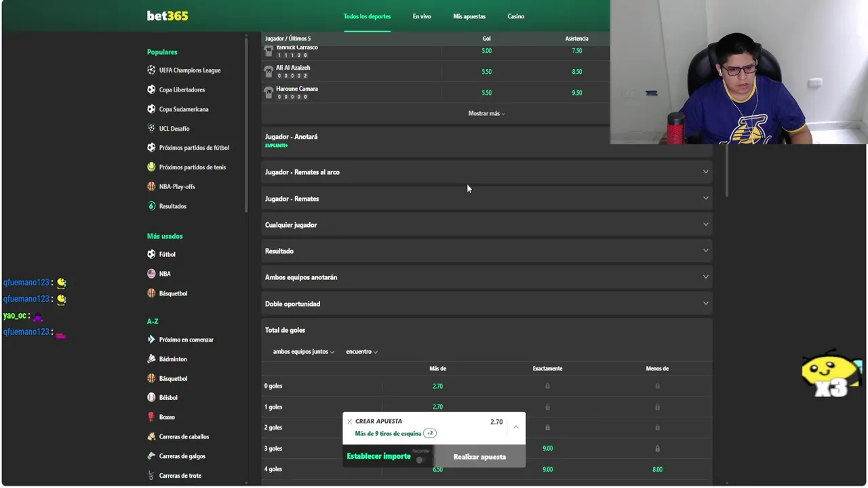The image size is (868, 488).
Task: Expand the Cualquier jugador section
Action: (x=486, y=225)
